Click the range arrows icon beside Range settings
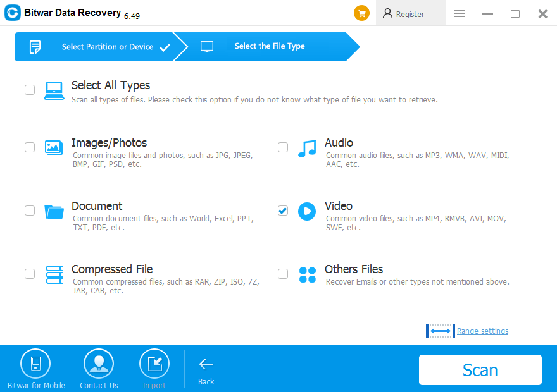This screenshot has height=392, width=557. [x=441, y=331]
